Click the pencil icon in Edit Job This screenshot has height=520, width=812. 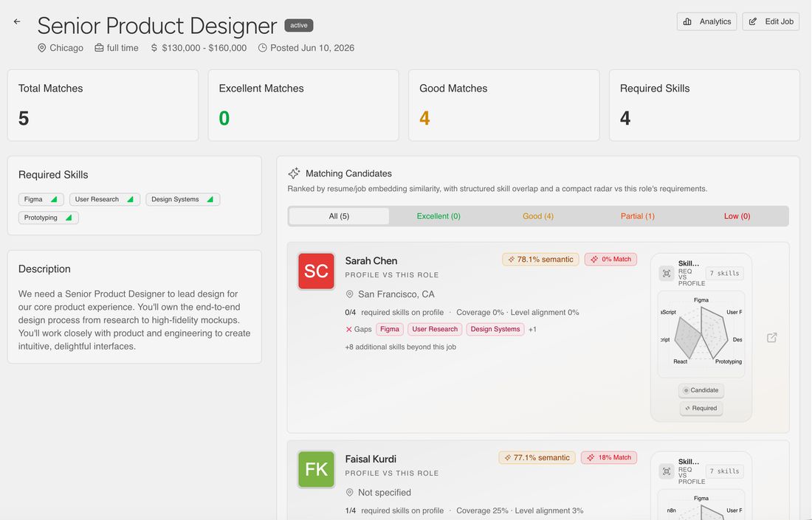[x=753, y=21]
